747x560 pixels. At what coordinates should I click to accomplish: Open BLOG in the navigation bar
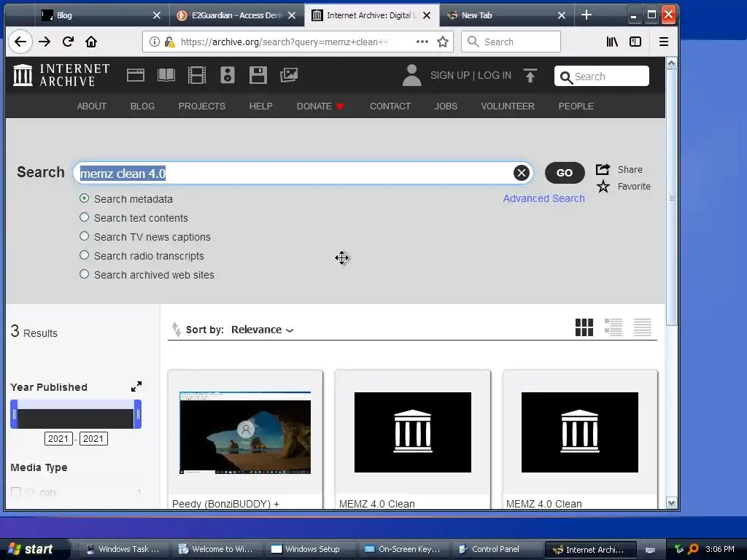pos(142,106)
